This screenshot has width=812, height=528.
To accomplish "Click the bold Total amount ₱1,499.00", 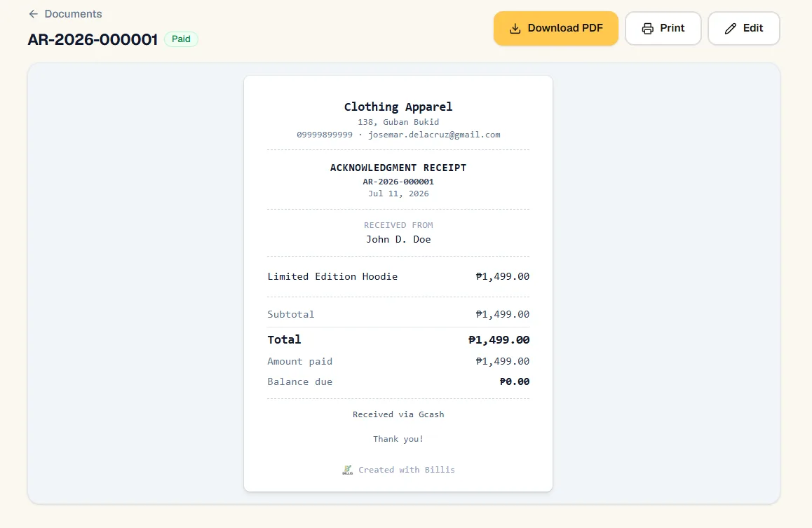I will pos(499,340).
